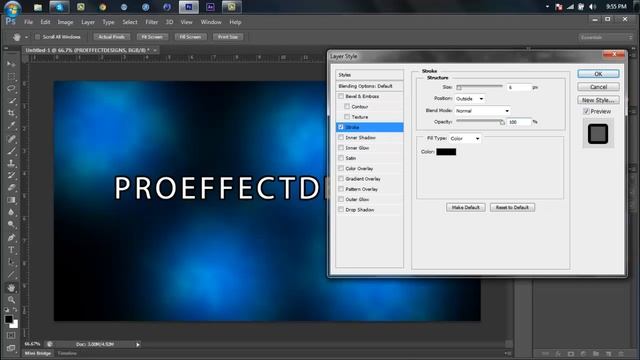Open Skype from the taskbar
The height and width of the screenshot is (360, 640).
[x=60, y=7]
